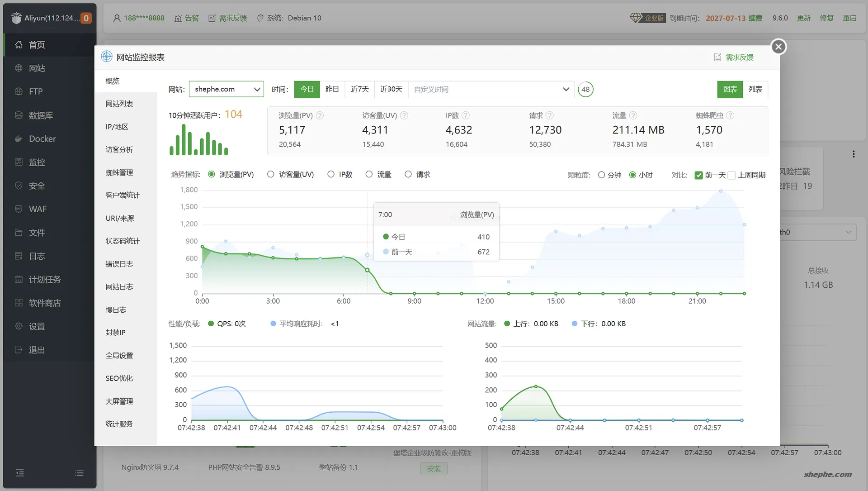Enable the 上周同期 comparison checkbox
This screenshot has width=868, height=491.
pyautogui.click(x=731, y=175)
